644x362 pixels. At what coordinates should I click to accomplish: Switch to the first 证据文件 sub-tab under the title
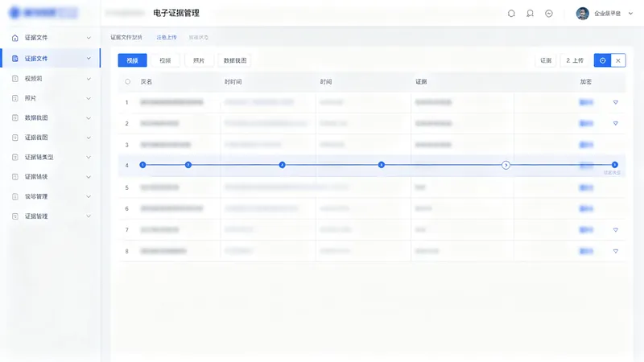point(126,37)
